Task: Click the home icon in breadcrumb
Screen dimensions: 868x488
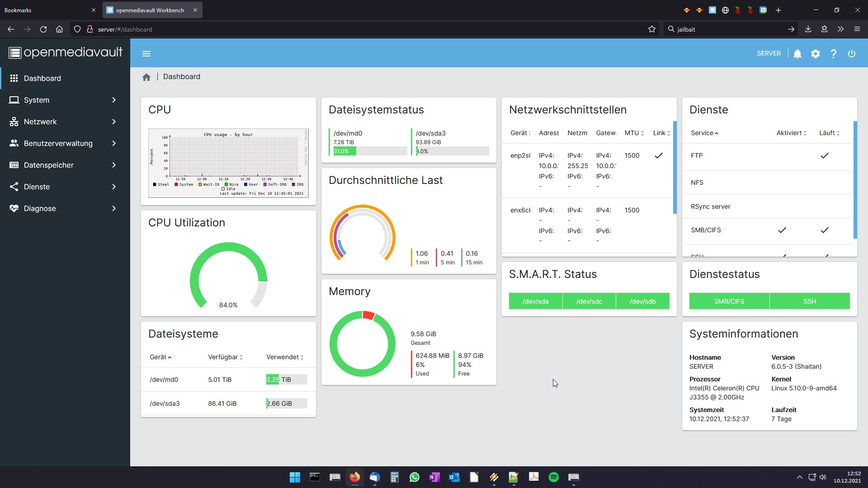Action: tap(146, 77)
